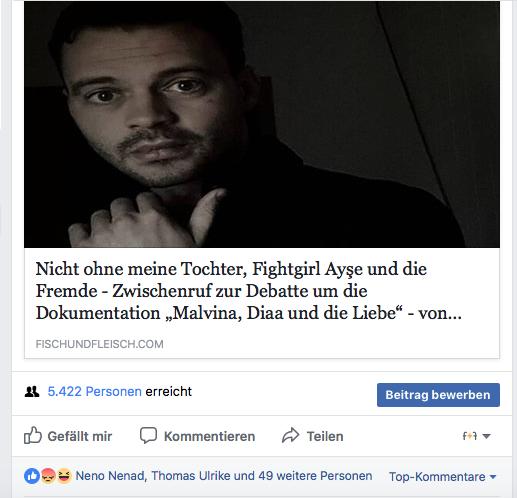Image resolution: width=517 pixels, height=498 pixels.
Task: Open Neno Nenad's profile link
Action: pos(111,476)
